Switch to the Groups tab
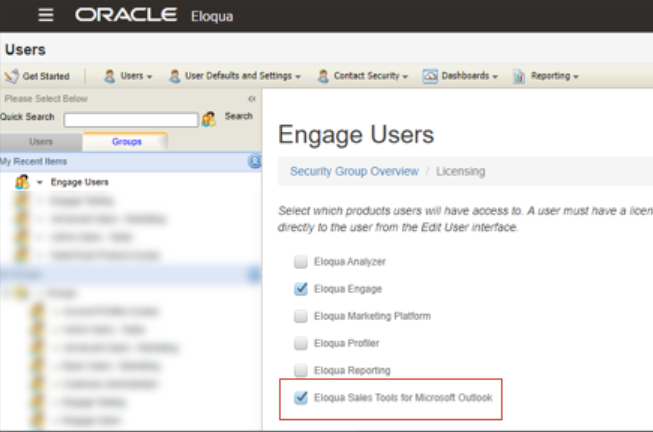This screenshot has height=432, width=653. tap(126, 142)
